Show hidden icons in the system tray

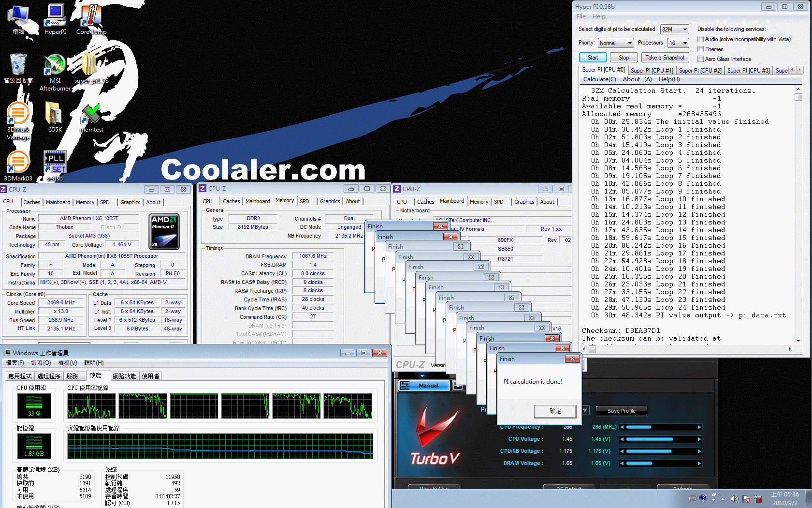click(723, 499)
